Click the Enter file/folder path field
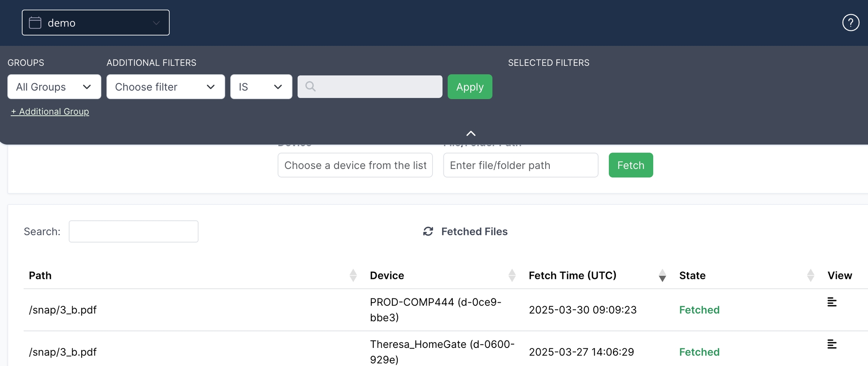868x366 pixels. point(520,165)
